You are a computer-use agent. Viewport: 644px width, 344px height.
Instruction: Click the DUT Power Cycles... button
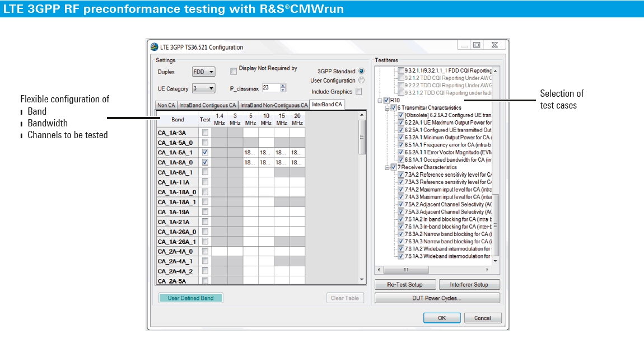tap(437, 298)
